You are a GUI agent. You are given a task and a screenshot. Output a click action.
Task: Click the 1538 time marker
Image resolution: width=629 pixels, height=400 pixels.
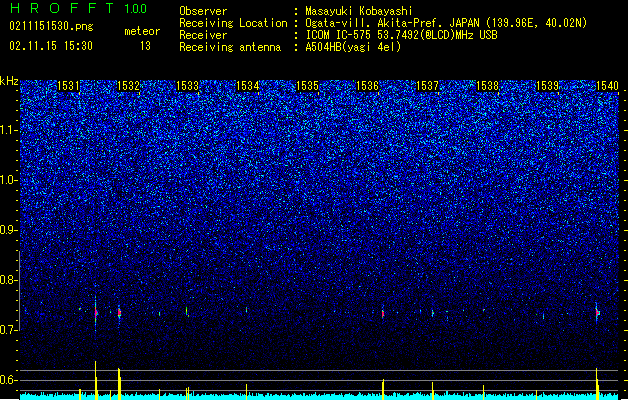click(x=487, y=86)
